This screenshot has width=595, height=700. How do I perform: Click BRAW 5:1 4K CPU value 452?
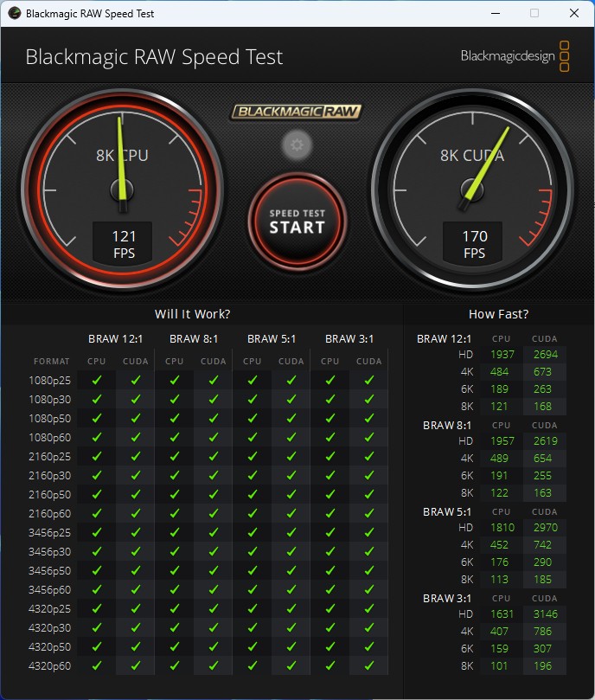[x=499, y=544]
